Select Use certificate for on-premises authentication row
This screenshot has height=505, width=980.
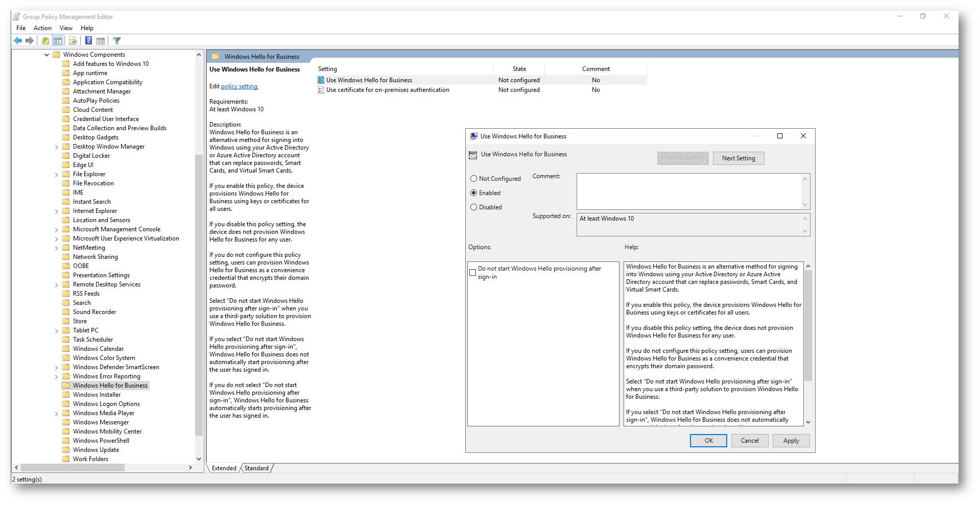click(482, 90)
